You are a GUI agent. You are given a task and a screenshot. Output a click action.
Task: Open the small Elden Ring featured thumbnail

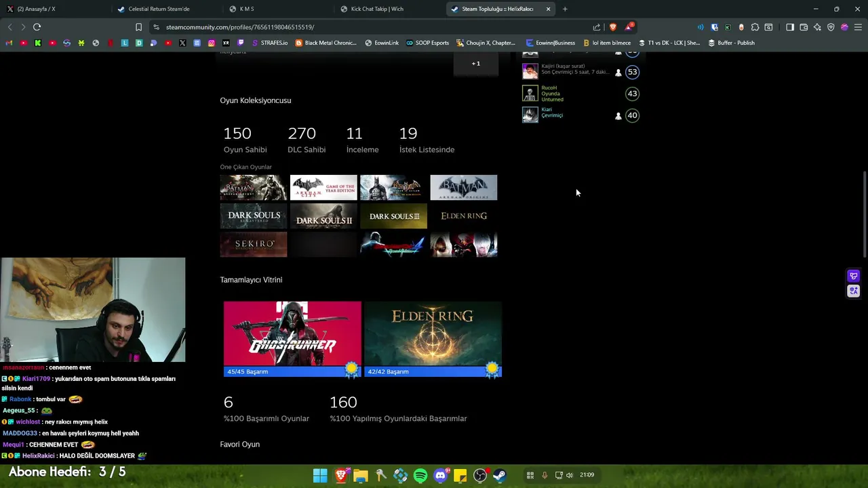pos(463,216)
